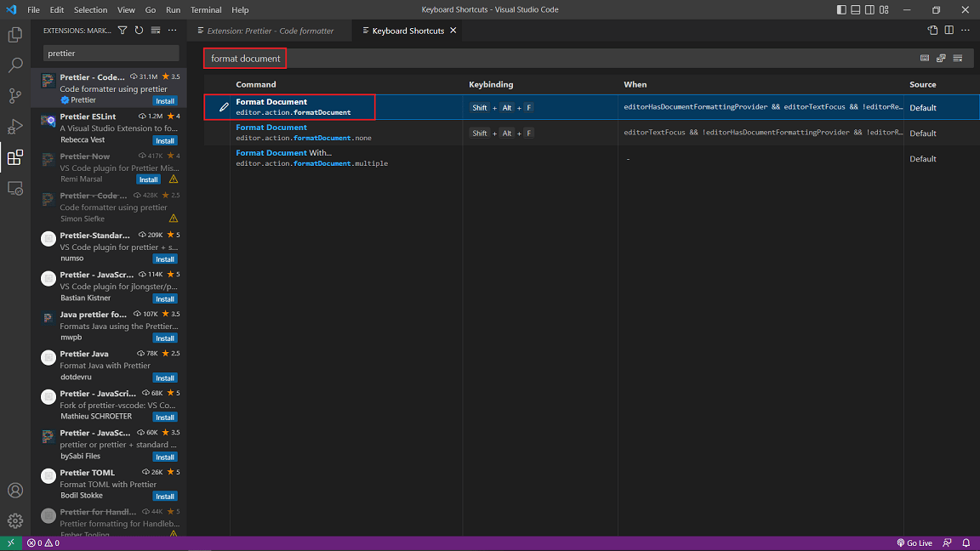Open extensions panel more actions menu
The width and height of the screenshot is (980, 551).
pyautogui.click(x=173, y=31)
